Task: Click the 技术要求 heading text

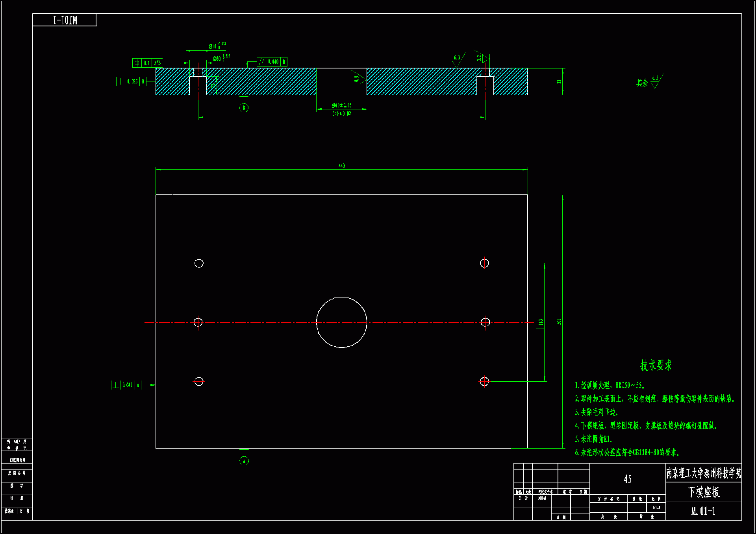Action: point(656,365)
